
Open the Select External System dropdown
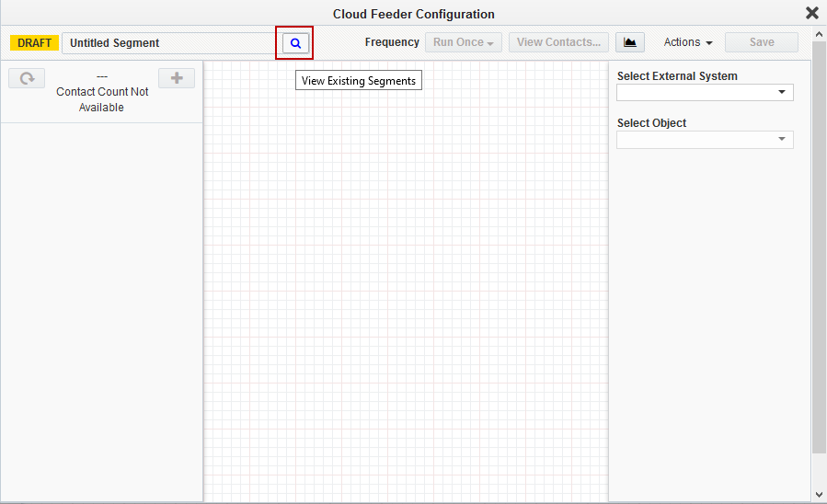[x=705, y=93]
